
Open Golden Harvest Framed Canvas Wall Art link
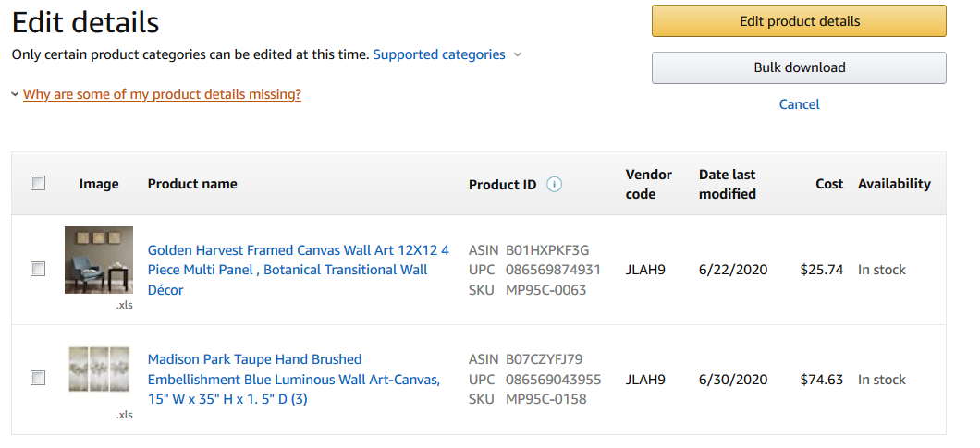(x=298, y=270)
